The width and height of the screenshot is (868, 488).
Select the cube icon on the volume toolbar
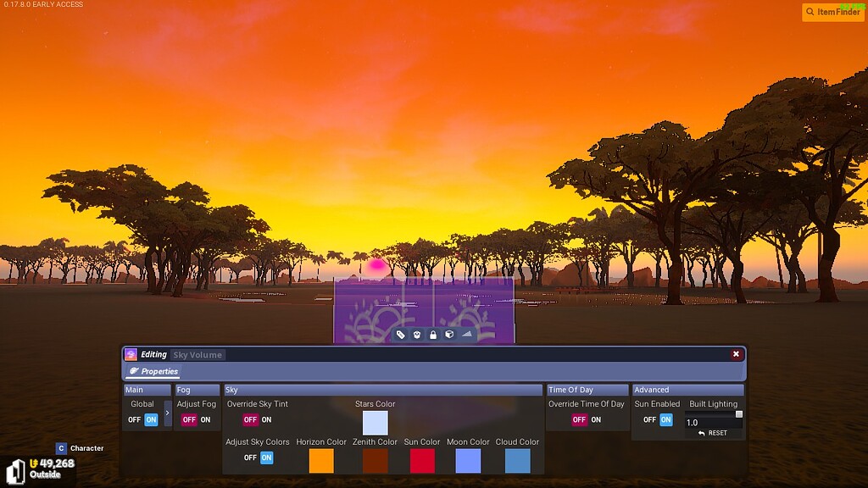(x=450, y=335)
